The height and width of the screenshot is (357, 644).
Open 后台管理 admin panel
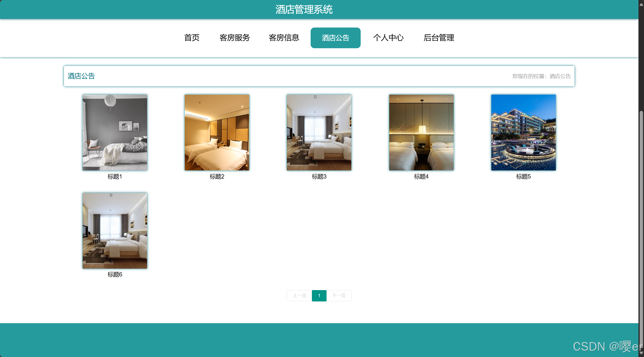[x=439, y=38]
